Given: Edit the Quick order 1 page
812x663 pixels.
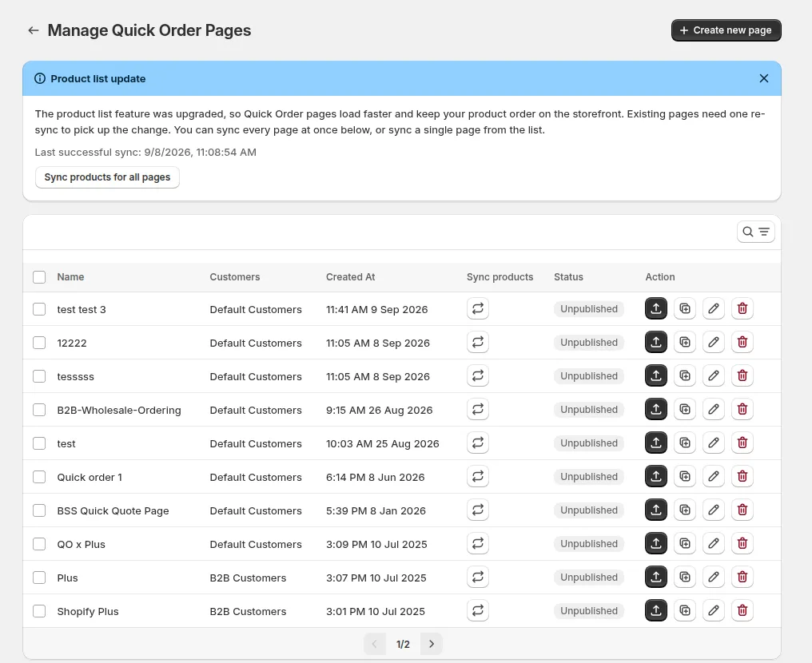Looking at the screenshot, I should click(x=713, y=477).
